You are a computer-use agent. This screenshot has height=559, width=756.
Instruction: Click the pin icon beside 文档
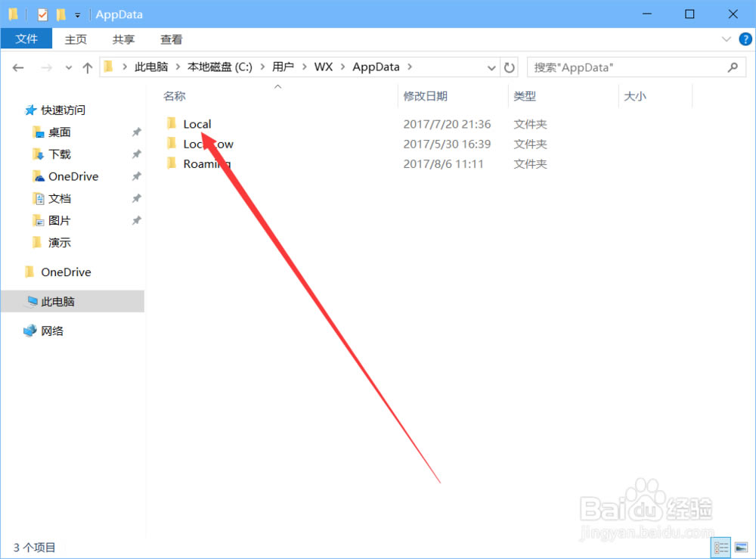(x=136, y=199)
